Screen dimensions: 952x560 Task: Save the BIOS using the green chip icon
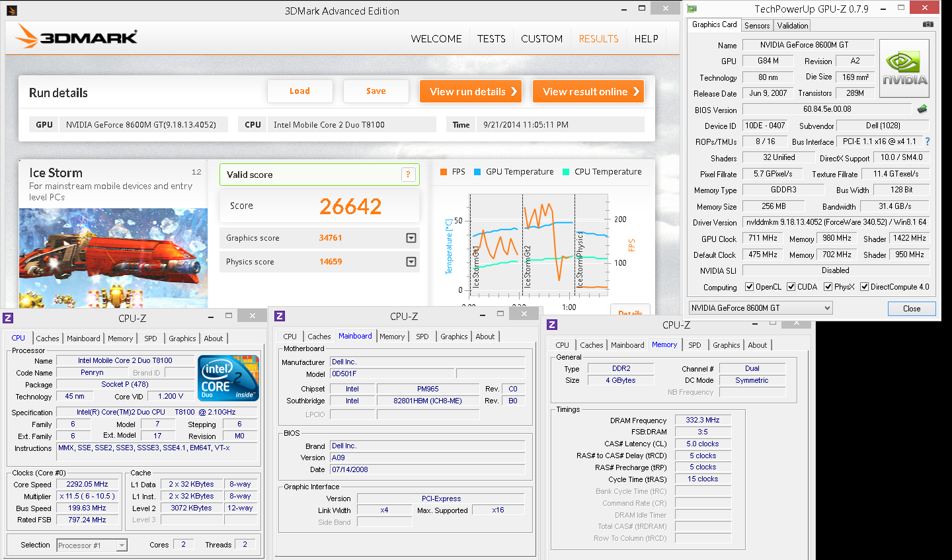tap(922, 108)
